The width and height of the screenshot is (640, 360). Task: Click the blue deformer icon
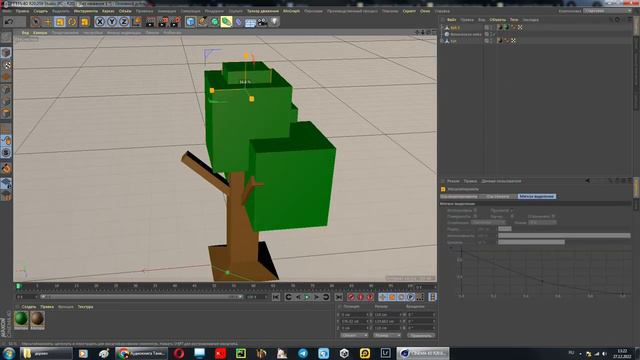click(x=239, y=22)
